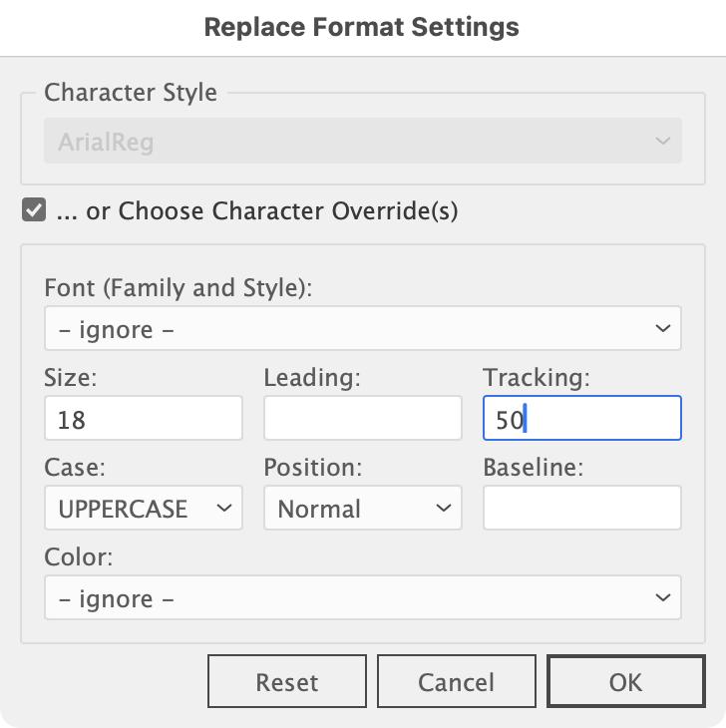
Task: Confirm settings with the OK button
Action: pyautogui.click(x=625, y=682)
